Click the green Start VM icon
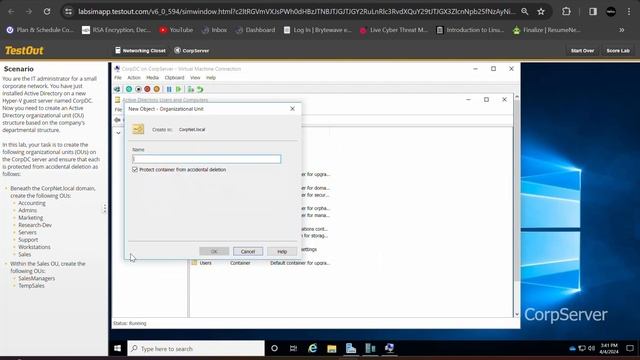Screen dimensions: 640x360 [x=129, y=89]
